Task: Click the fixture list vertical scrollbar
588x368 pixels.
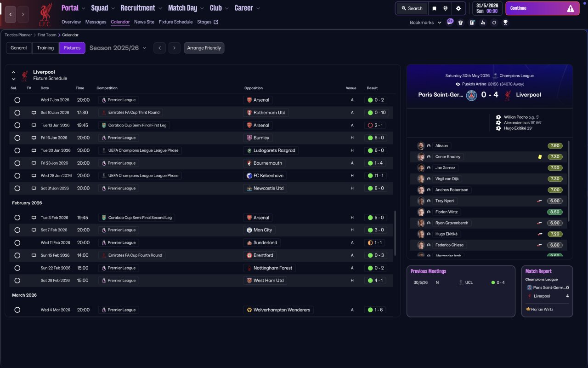Action: (395, 234)
